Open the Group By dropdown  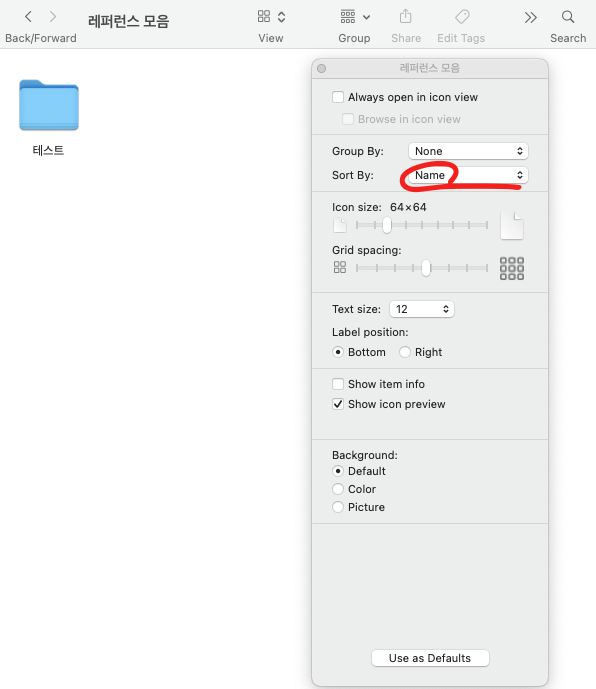[468, 151]
